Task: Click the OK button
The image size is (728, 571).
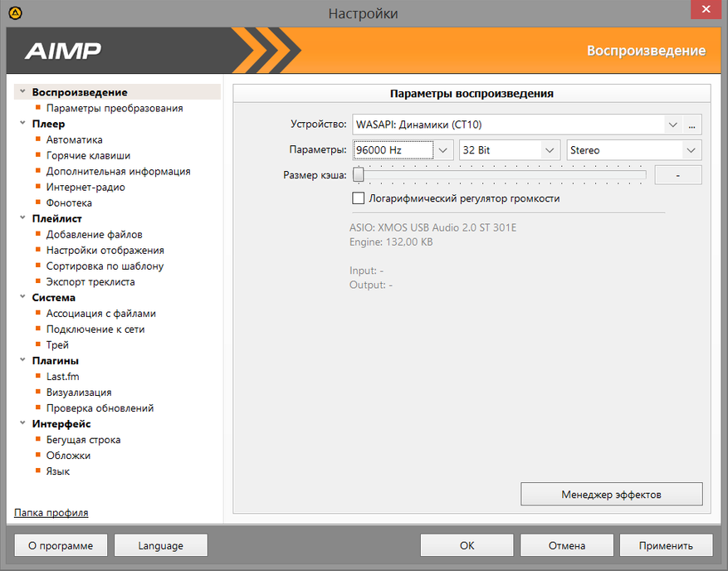Action: (467, 545)
